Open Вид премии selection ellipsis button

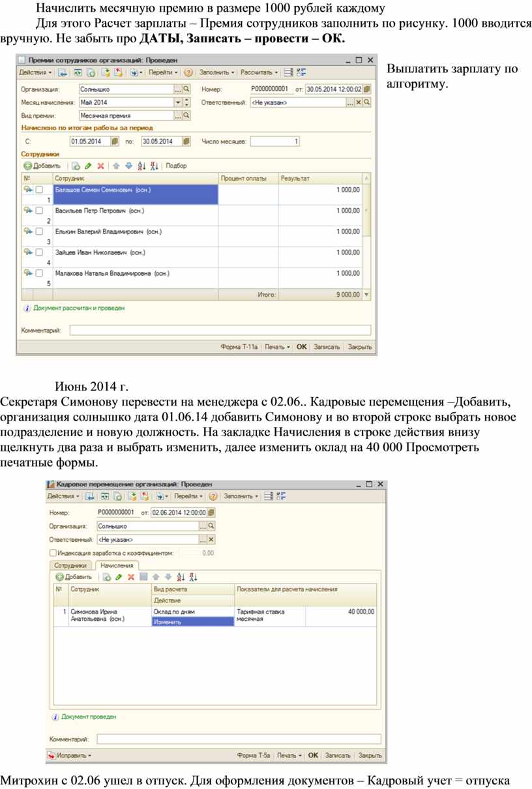[x=178, y=115]
